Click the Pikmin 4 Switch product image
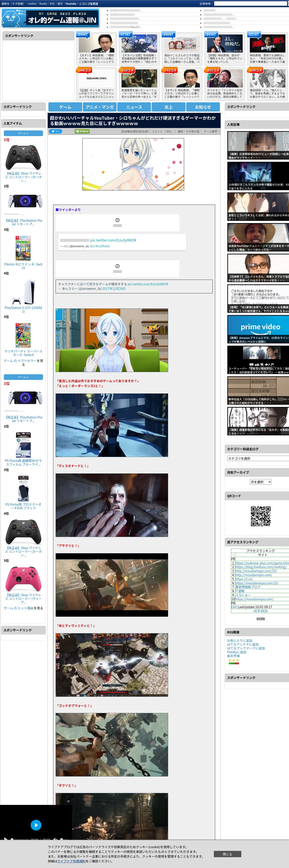This screenshot has height=868, width=289. click(x=23, y=248)
